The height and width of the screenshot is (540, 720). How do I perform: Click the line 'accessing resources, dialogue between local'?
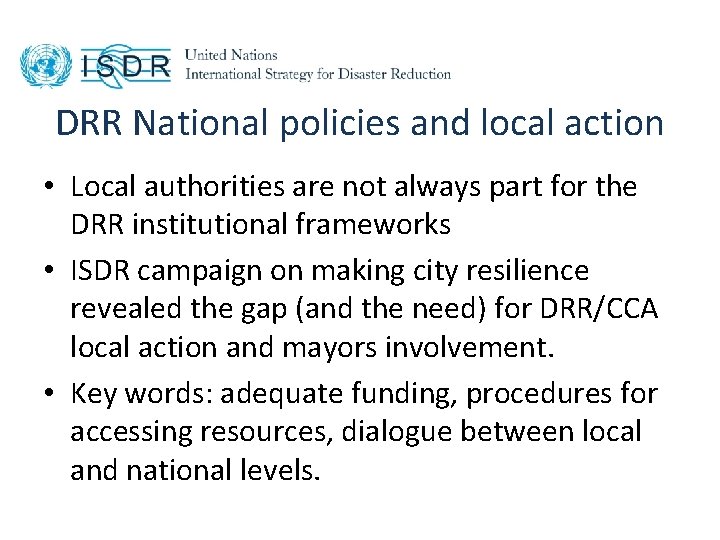click(x=356, y=432)
